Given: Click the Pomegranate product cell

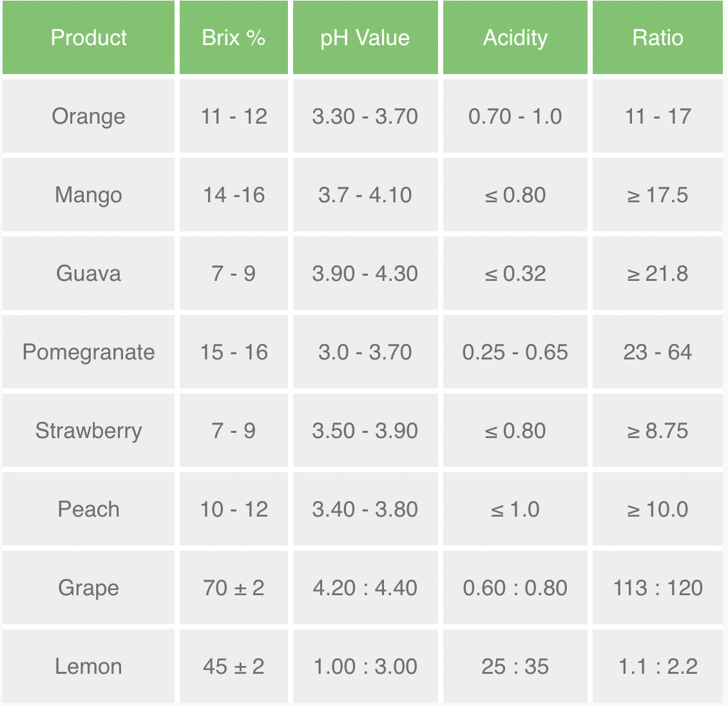Looking at the screenshot, I should pos(89,352).
